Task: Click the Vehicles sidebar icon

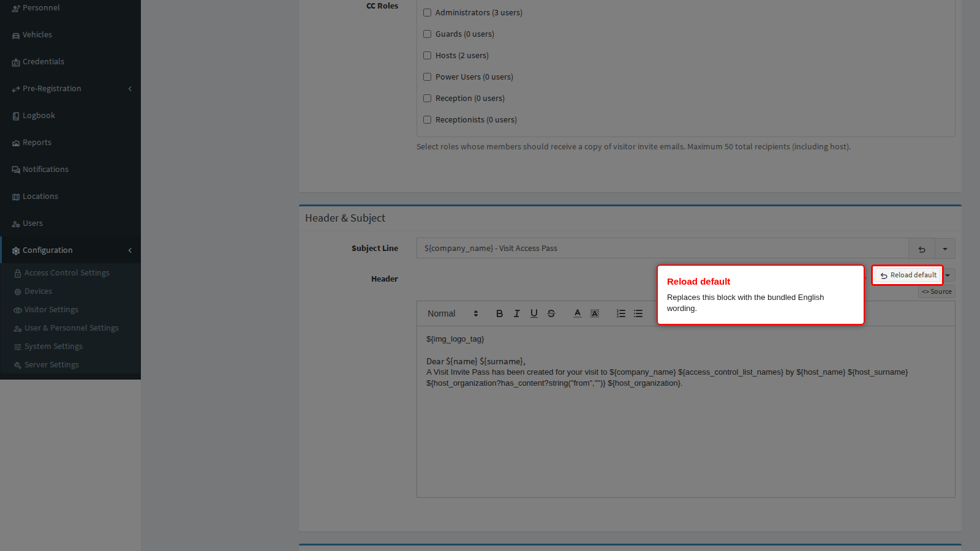Action: coord(16,36)
